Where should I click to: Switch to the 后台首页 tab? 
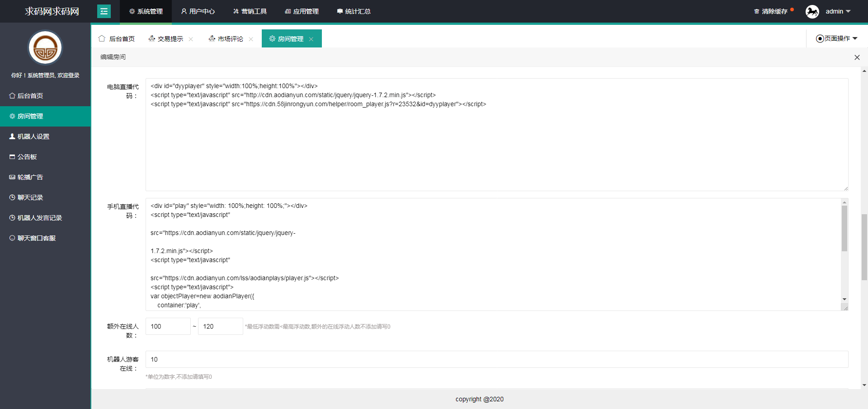click(x=117, y=39)
